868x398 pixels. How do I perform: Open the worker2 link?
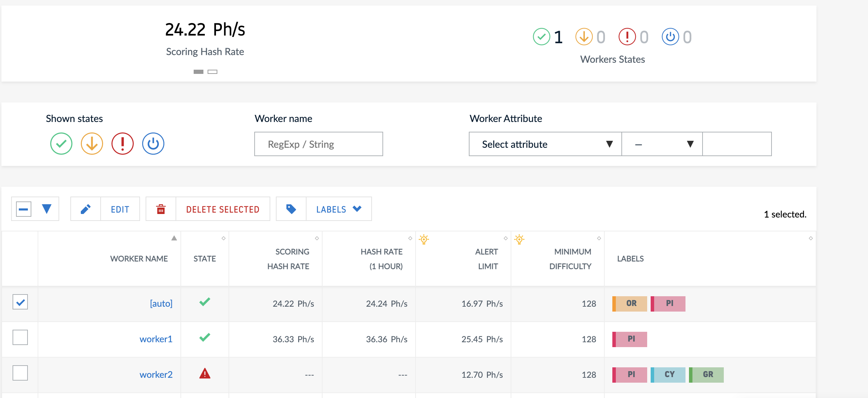pos(156,375)
